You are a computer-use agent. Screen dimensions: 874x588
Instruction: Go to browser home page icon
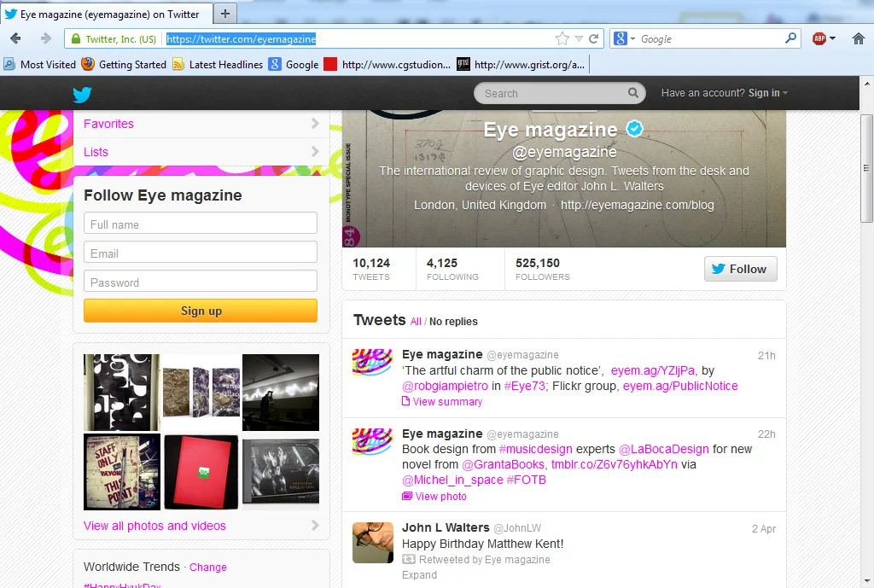(859, 38)
